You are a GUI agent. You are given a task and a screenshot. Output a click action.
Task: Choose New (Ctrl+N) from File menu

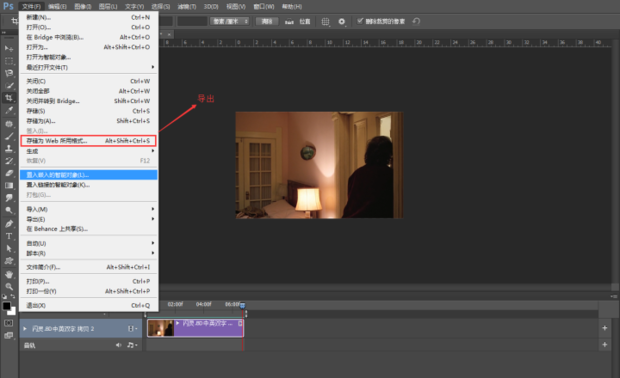pyautogui.click(x=89, y=17)
